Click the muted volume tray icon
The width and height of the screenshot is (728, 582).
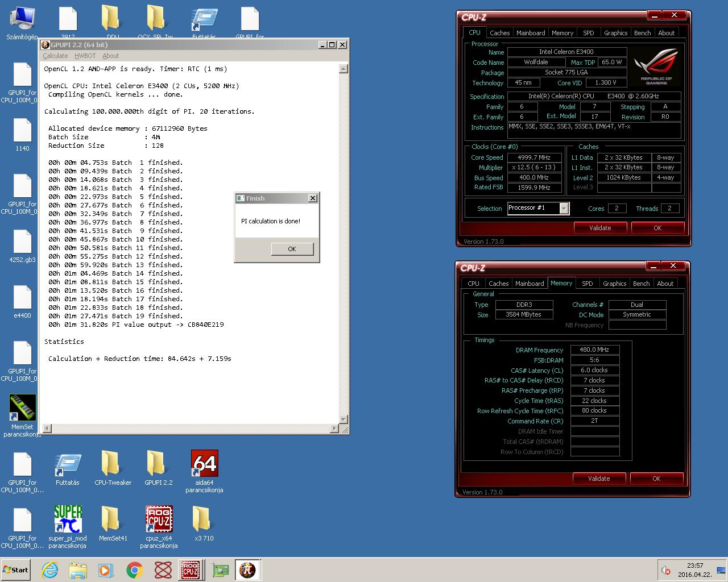tap(665, 570)
